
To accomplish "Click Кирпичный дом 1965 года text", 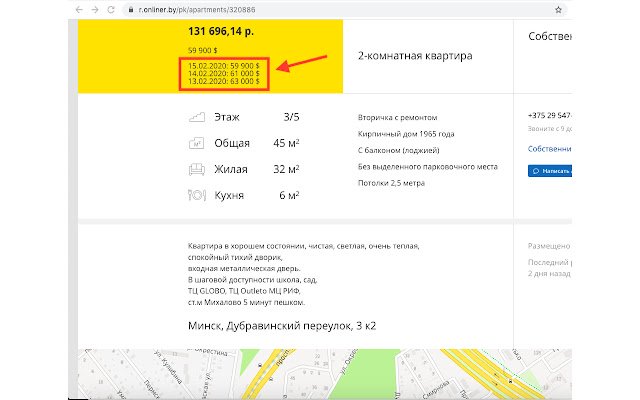I will click(406, 134).
